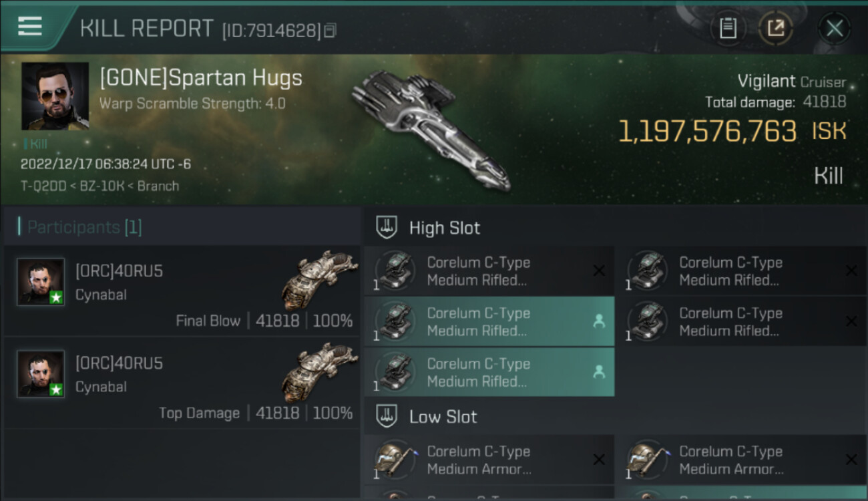Click person icon on third-row highlighted module
The width and height of the screenshot is (868, 501).
pos(599,372)
